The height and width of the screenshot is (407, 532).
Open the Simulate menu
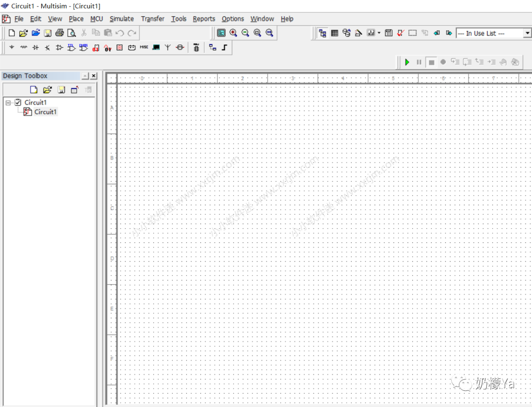click(122, 19)
